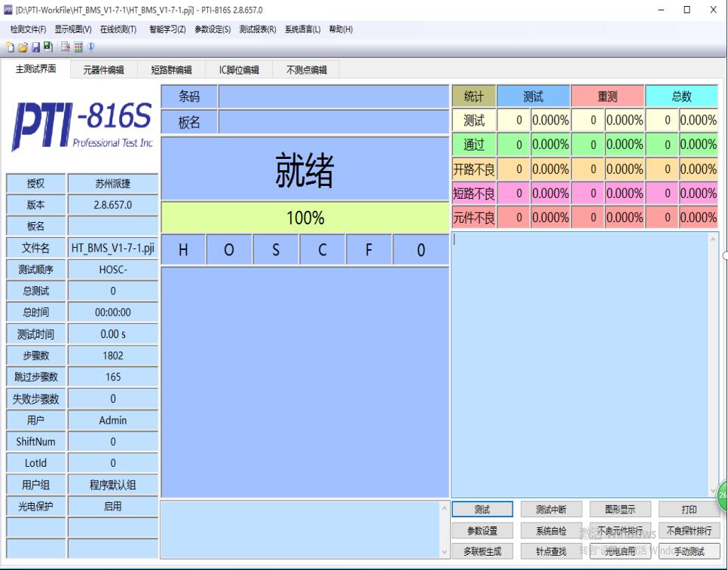Switch to the IC脚位编辑 tab
728x570 pixels.
pyautogui.click(x=239, y=70)
